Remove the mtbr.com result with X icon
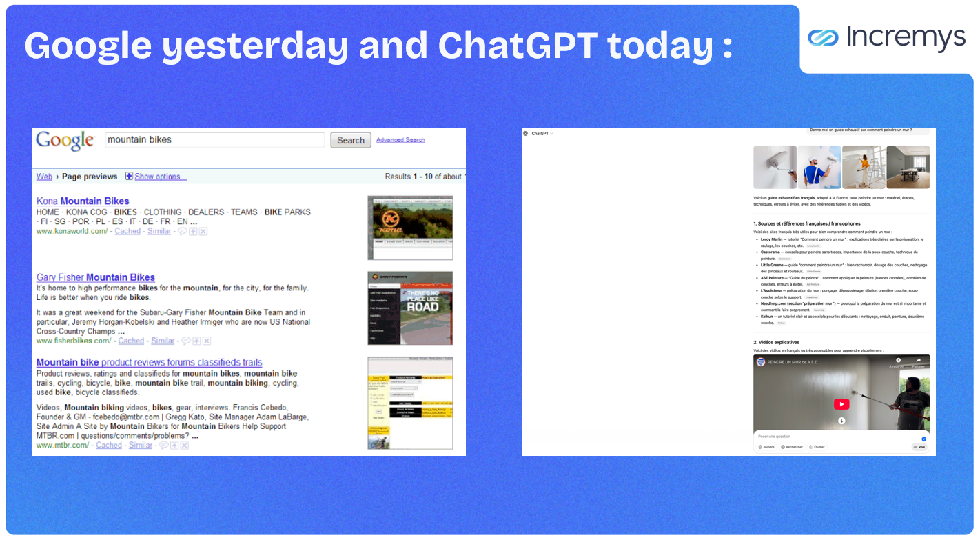The height and width of the screenshot is (540, 980). 184,446
